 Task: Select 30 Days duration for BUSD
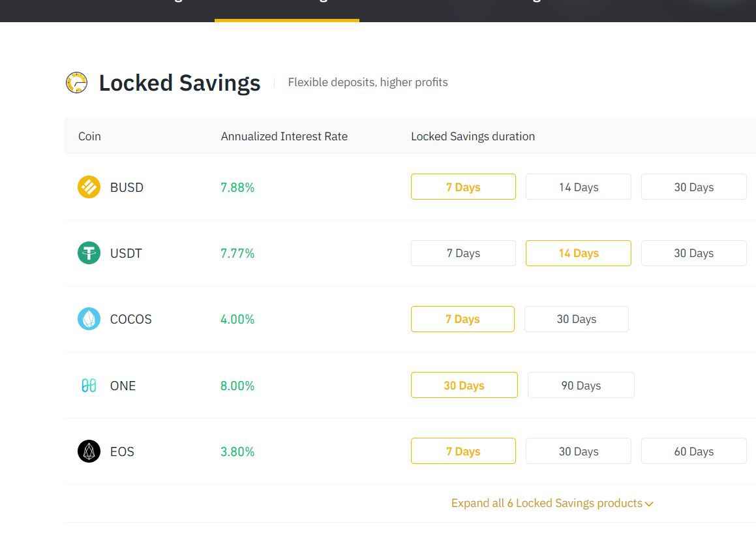pyautogui.click(x=693, y=187)
